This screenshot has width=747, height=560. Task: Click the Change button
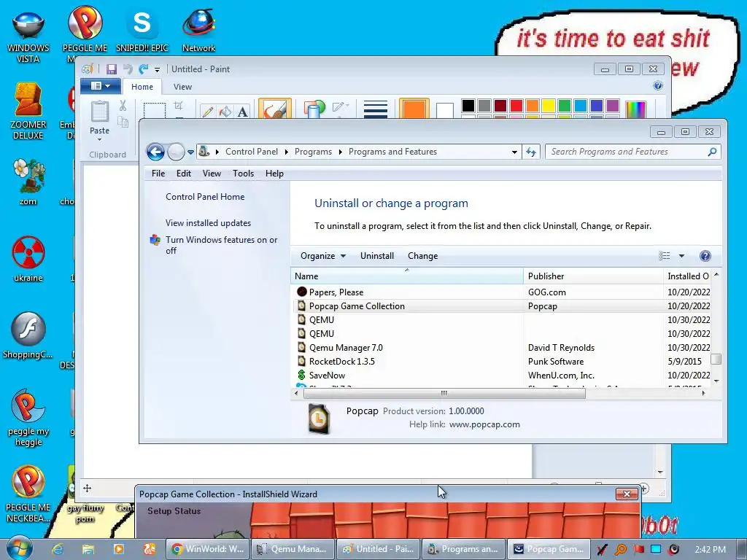click(x=422, y=256)
